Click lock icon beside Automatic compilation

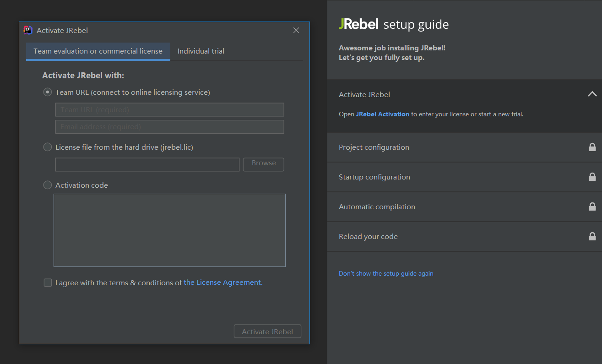pyautogui.click(x=592, y=206)
